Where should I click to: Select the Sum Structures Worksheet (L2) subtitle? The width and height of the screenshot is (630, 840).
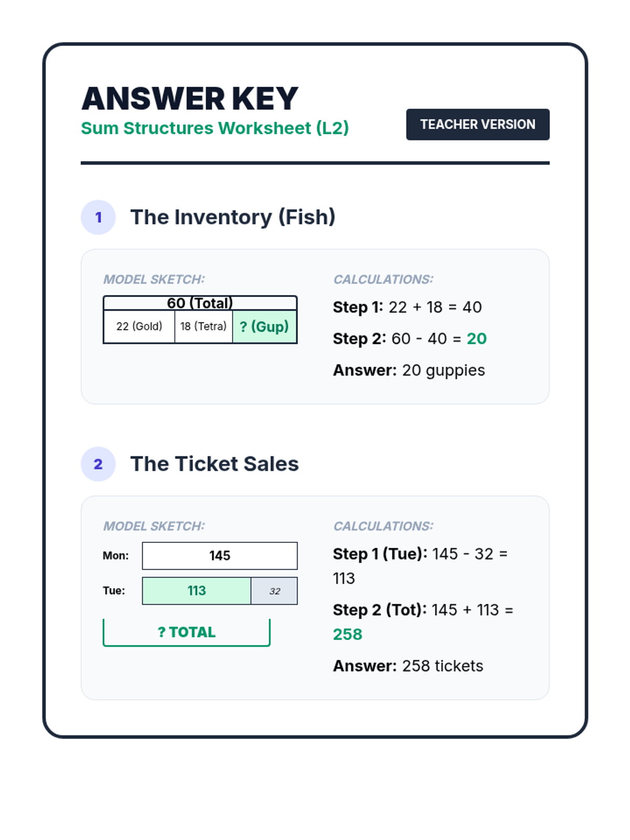215,128
